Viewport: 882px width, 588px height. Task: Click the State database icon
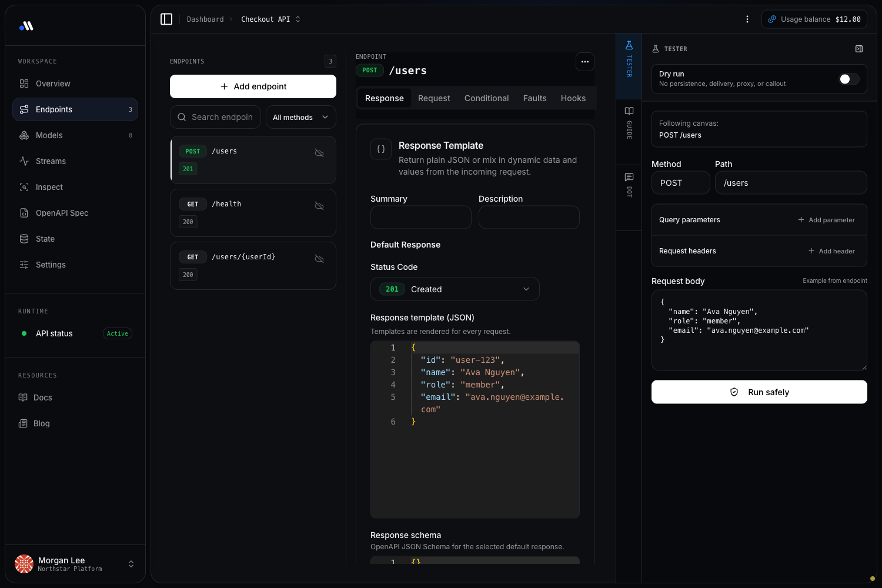pyautogui.click(x=24, y=239)
